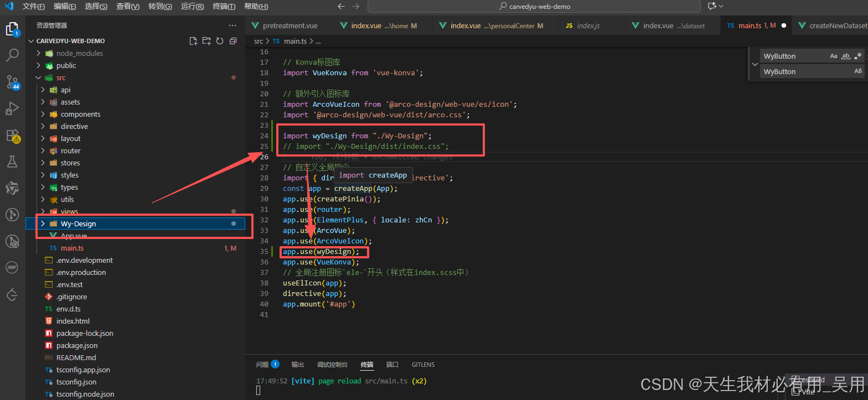Refresh the explorer file tree
The image size is (868, 400).
(x=220, y=41)
